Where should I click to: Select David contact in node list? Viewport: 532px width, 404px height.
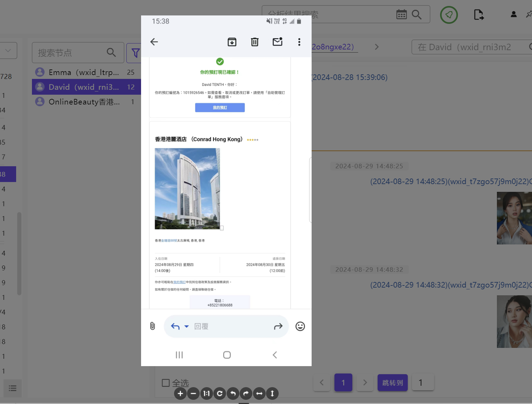coord(86,87)
